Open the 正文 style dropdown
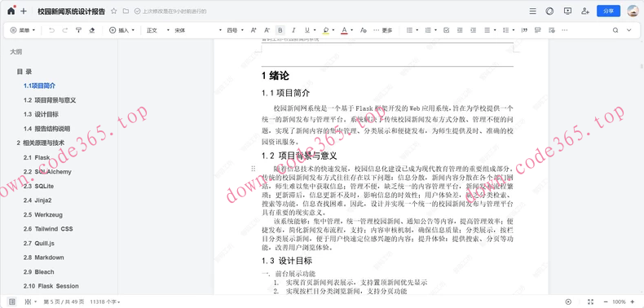 [158, 30]
